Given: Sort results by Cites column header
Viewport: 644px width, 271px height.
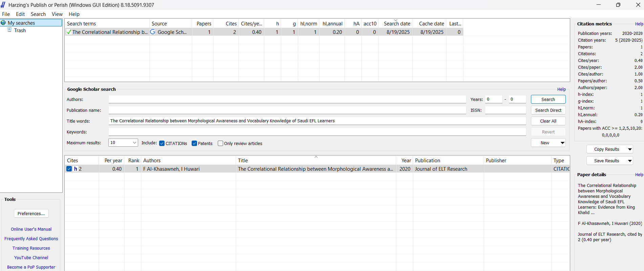Looking at the screenshot, I should click(x=82, y=160).
